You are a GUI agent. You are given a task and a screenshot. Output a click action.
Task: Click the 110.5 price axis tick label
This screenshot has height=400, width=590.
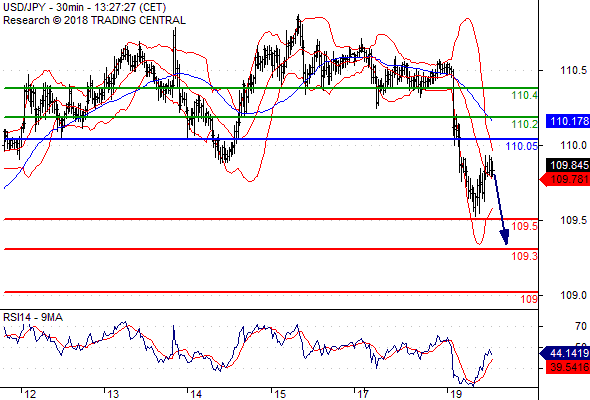pyautogui.click(x=573, y=70)
